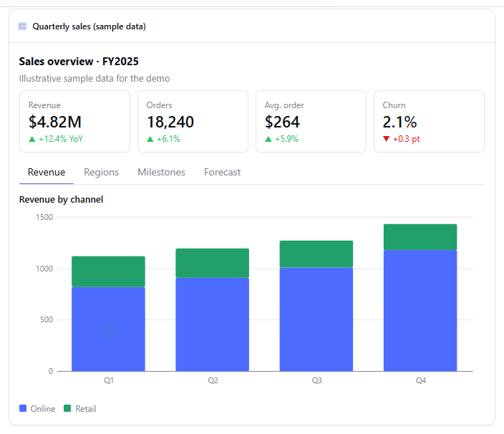Select the Forecast tab

pos(222,173)
